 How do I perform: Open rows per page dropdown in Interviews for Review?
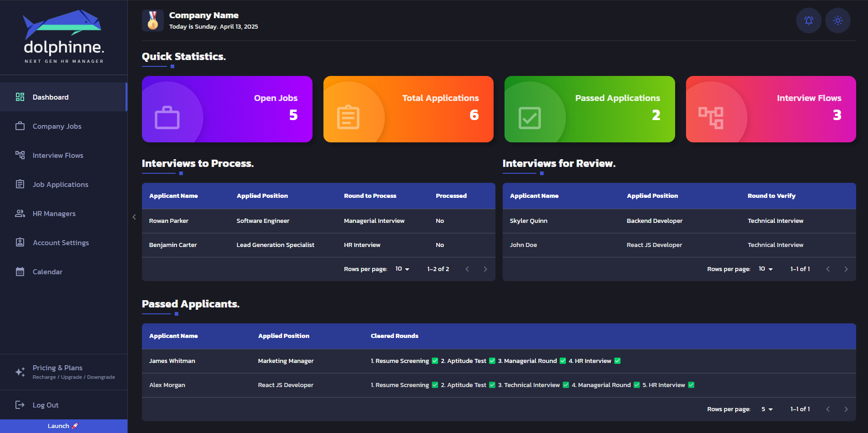click(766, 269)
